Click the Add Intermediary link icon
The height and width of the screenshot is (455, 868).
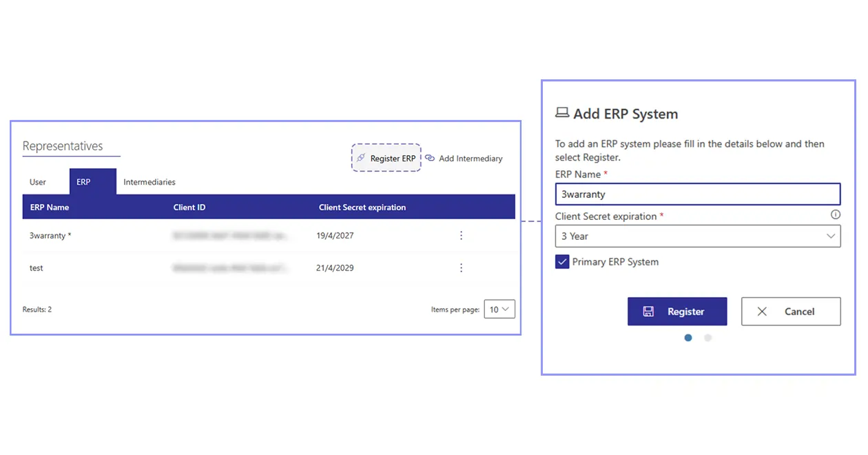pos(428,158)
